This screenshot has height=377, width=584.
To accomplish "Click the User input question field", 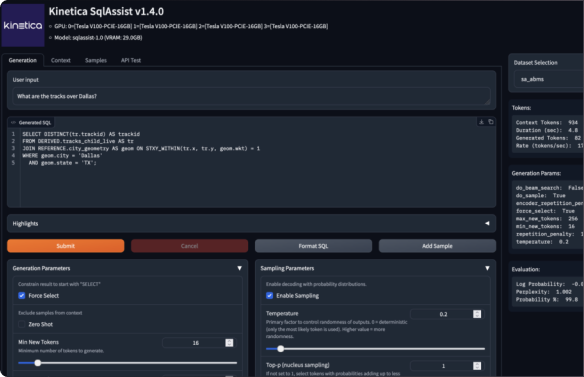I will (x=251, y=96).
